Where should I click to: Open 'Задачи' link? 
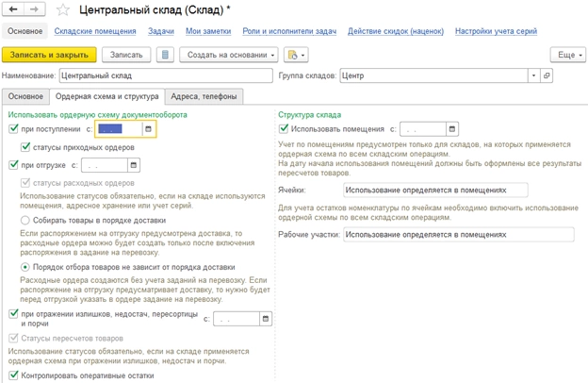[161, 31]
